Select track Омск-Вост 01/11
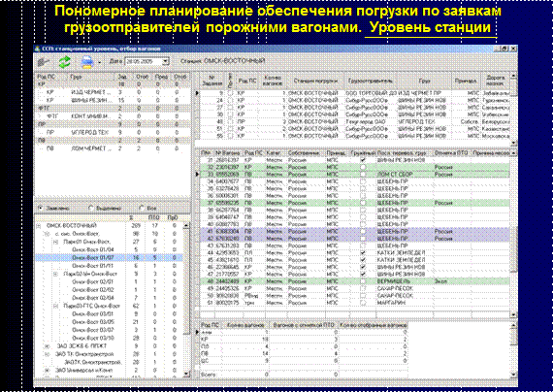 (x=93, y=266)
